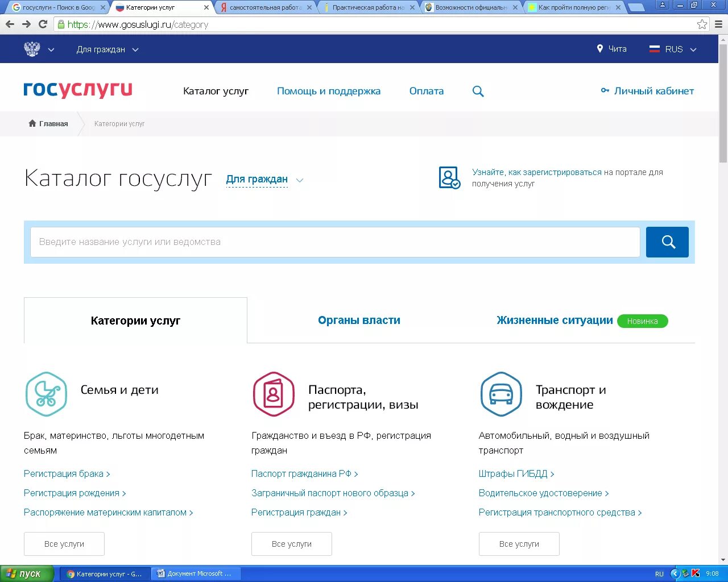Open Помощь и поддержка navigation link

(329, 91)
